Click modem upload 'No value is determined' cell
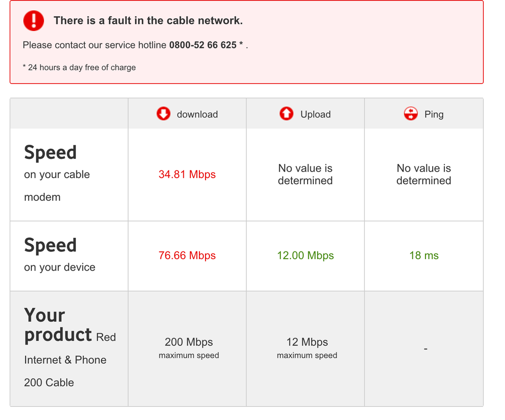The image size is (505, 420). (305, 175)
